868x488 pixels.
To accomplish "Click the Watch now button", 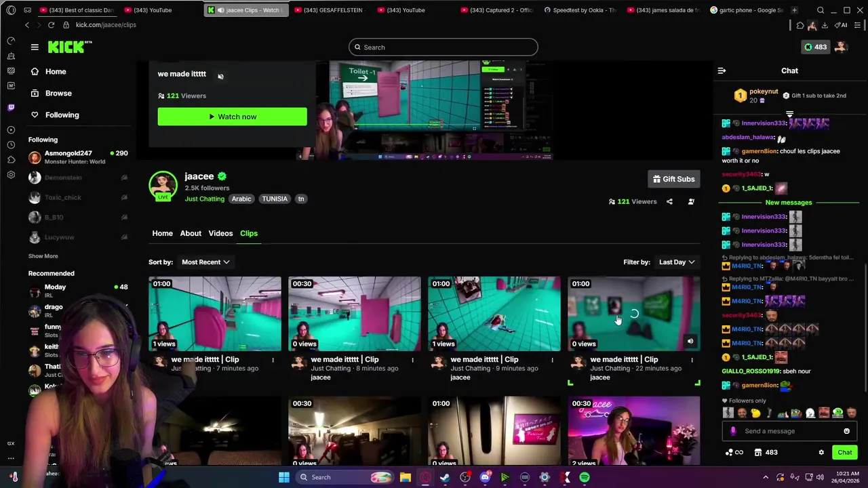I will tap(232, 117).
